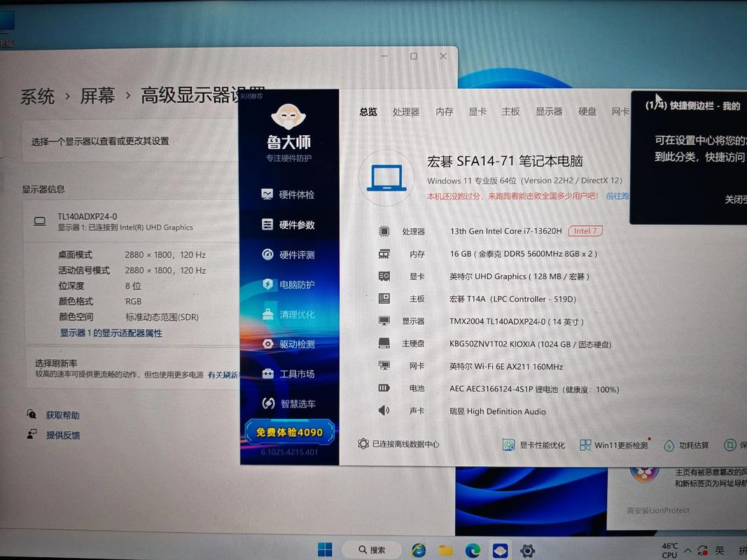Switch to the 显示器 tab

pos(549,111)
